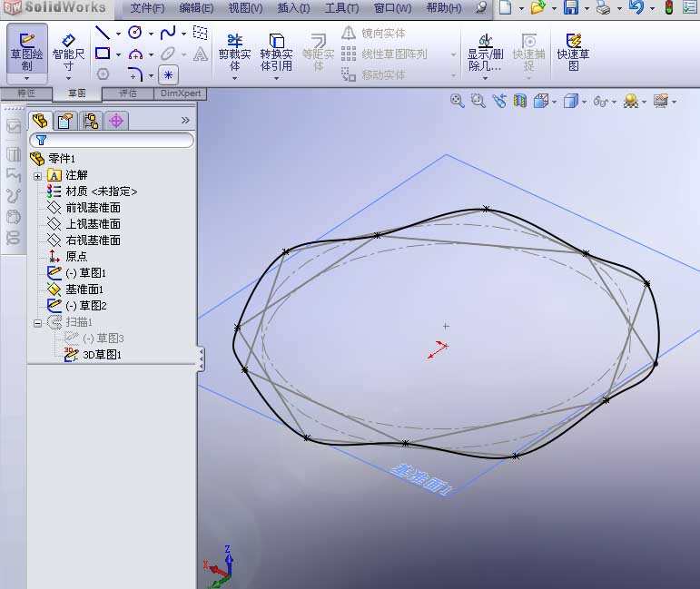The height and width of the screenshot is (589, 700).
Task: Open the 视图(V) menu
Action: click(245, 8)
